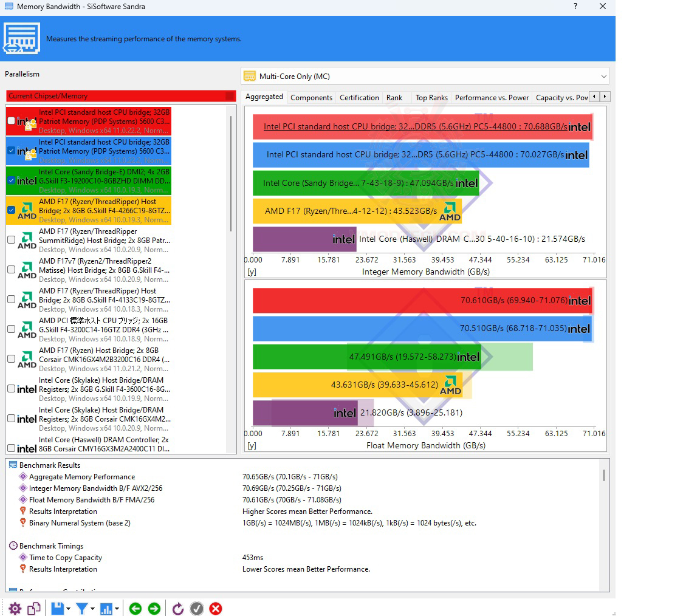The height and width of the screenshot is (616, 700).
Task: Open the dropdown arrow next to Save icon
Action: (68, 609)
